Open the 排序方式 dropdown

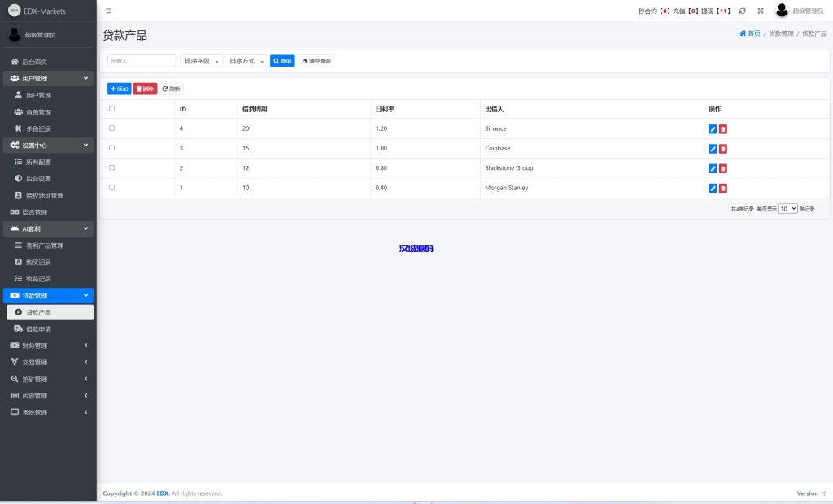(246, 61)
